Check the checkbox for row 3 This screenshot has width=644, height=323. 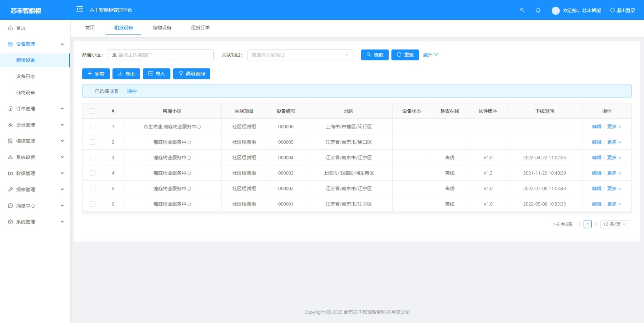pyautogui.click(x=93, y=158)
